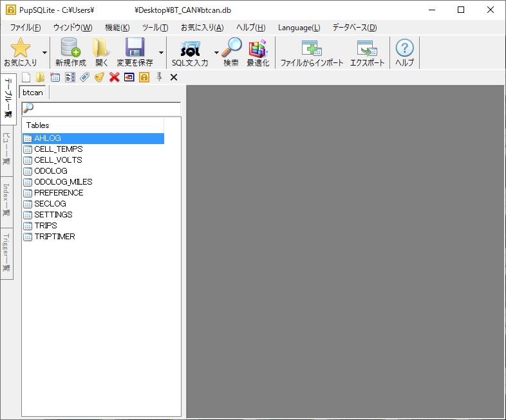Click the 変更を保存 floppy disk icon
Viewport: 506px width, 420px height.
click(135, 48)
